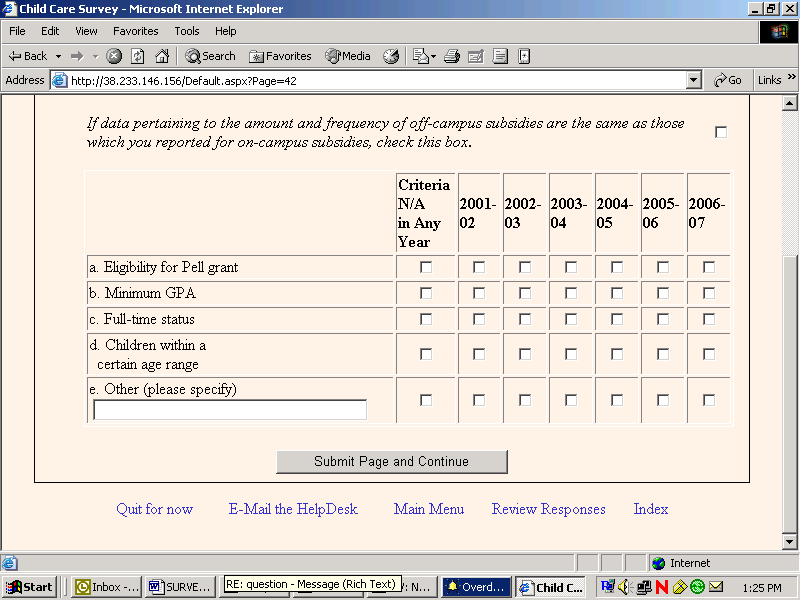The width and height of the screenshot is (800, 600).
Task: Click the Stop loading icon in toolbar
Action: click(115, 57)
